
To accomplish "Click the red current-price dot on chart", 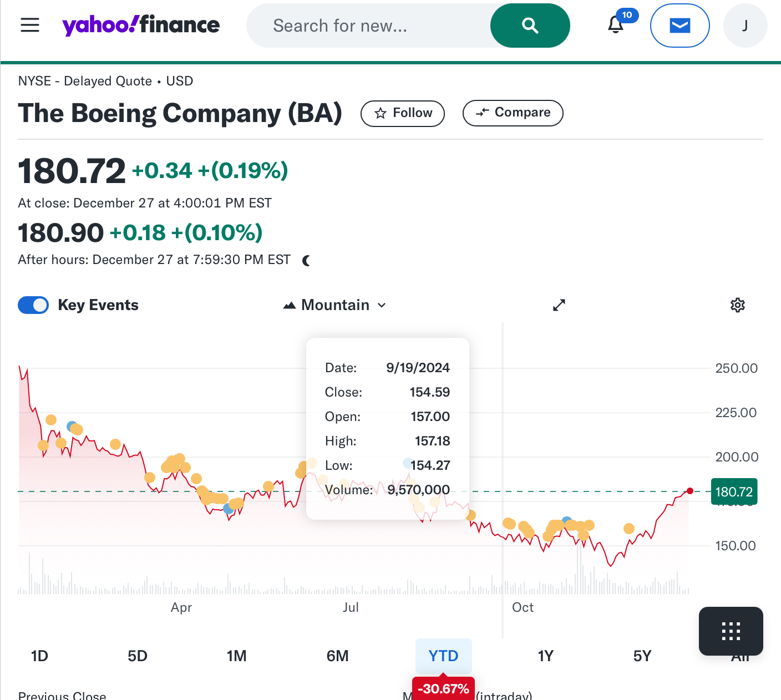I will pos(689,491).
